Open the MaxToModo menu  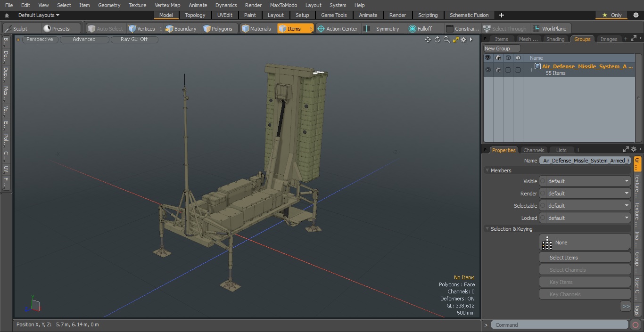pos(283,5)
